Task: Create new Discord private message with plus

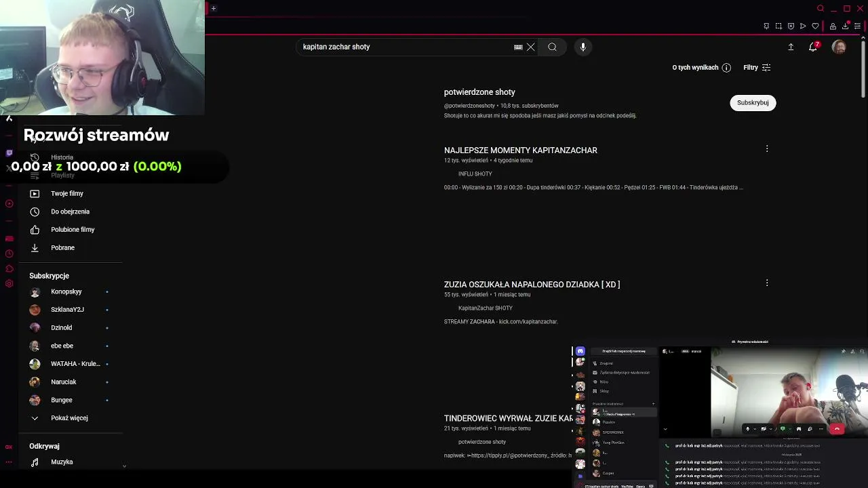Action: click(653, 404)
